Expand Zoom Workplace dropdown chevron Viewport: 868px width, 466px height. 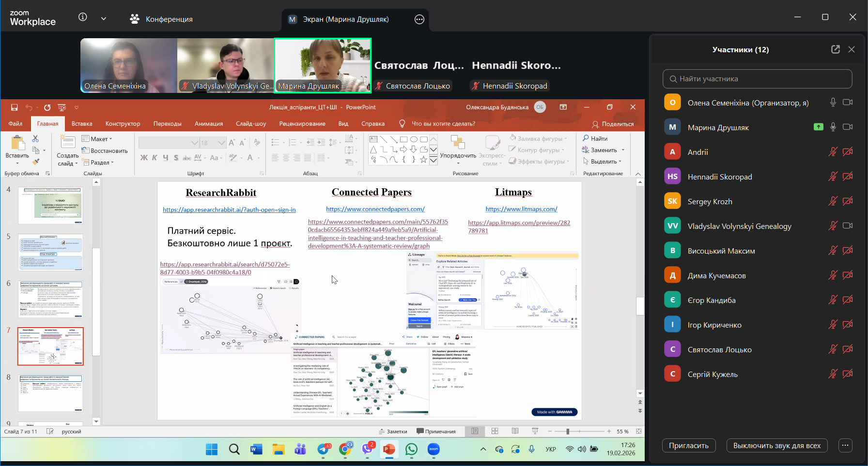(x=104, y=18)
